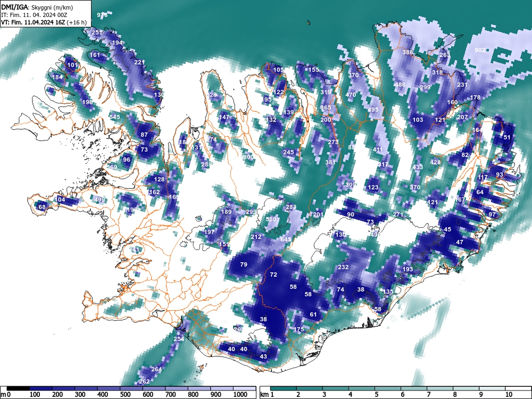Click the 'm 0' unit label on legend

click(x=6, y=395)
